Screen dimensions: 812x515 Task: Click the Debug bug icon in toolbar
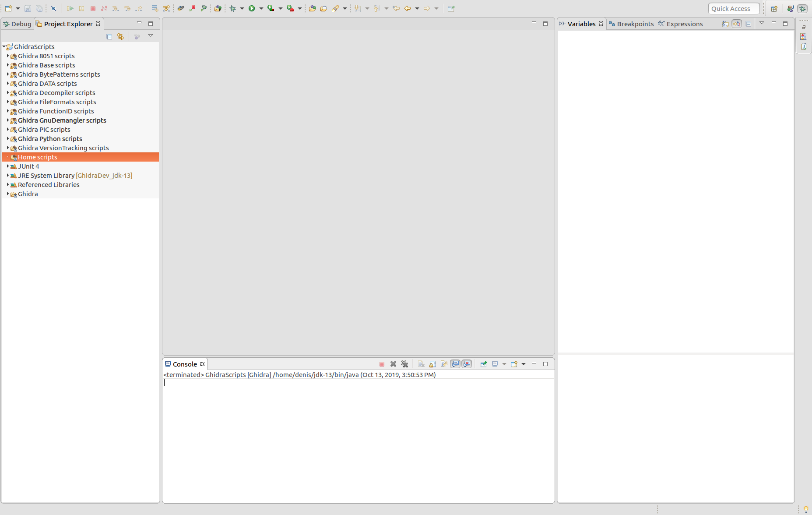(x=232, y=8)
